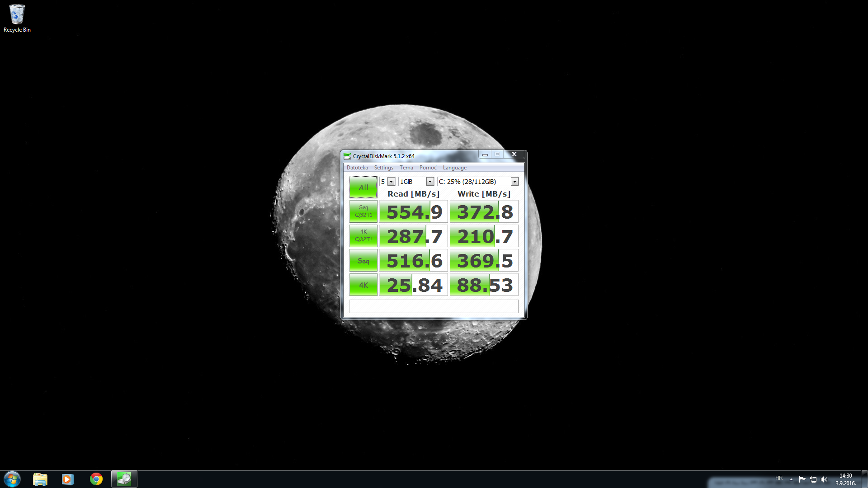Screen dimensions: 868x488
Task: Start the Seq Q32T1 benchmark
Action: tap(363, 211)
